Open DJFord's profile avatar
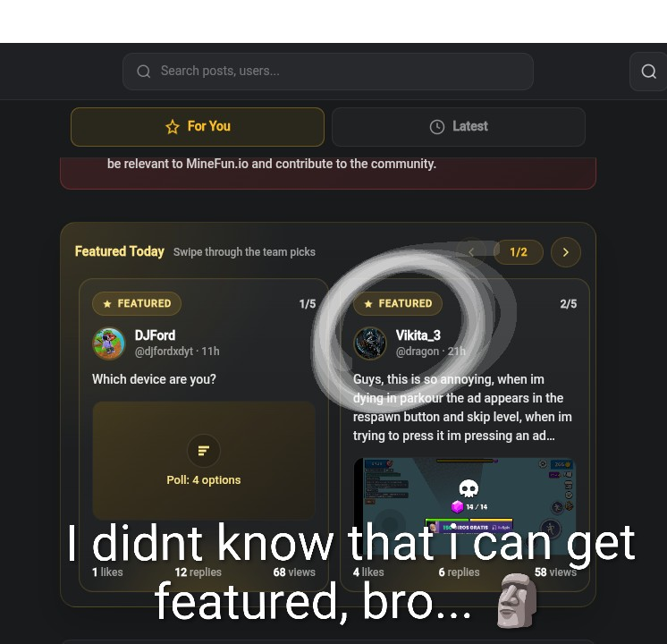Screen dimensions: 667x644 click(x=109, y=343)
